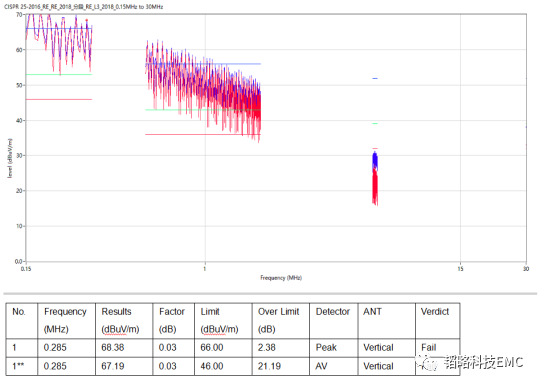Click the green limit line near 53 dBuV/m

59,74
